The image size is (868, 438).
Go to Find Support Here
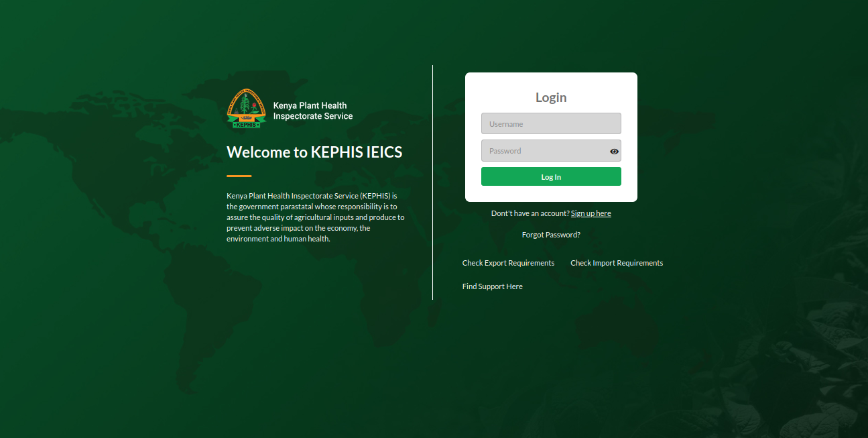[x=492, y=286]
